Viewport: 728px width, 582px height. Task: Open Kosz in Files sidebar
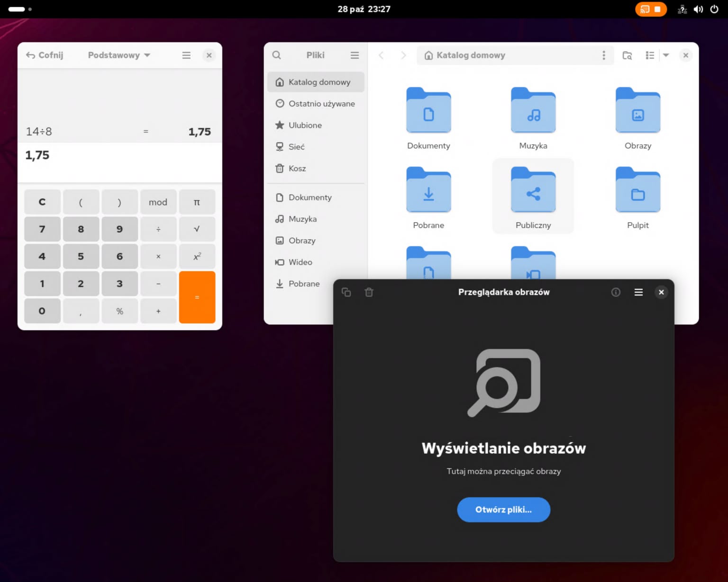(297, 169)
